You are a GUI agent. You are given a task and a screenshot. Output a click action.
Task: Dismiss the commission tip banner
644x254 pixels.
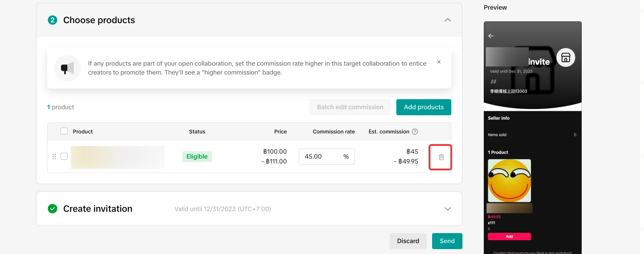[439, 62]
